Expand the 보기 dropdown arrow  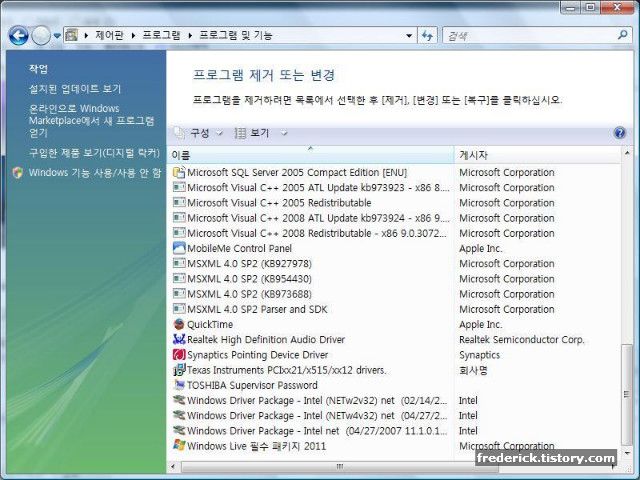pyautogui.click(x=284, y=133)
